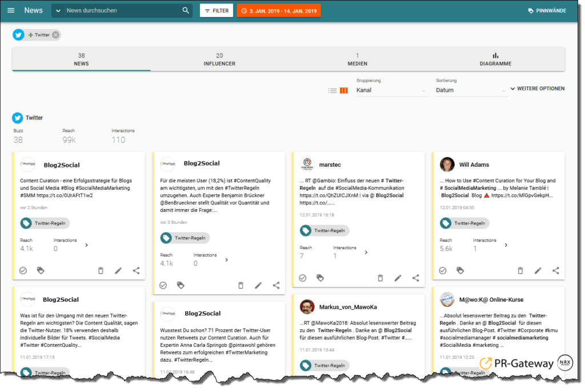Expand metrics arrow on the Will Adams card
Viewport: 585px width, 392px height.
click(x=506, y=245)
